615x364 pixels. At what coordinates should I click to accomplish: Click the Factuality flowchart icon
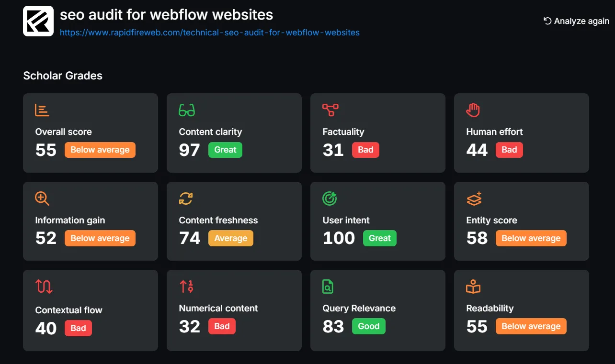click(330, 110)
